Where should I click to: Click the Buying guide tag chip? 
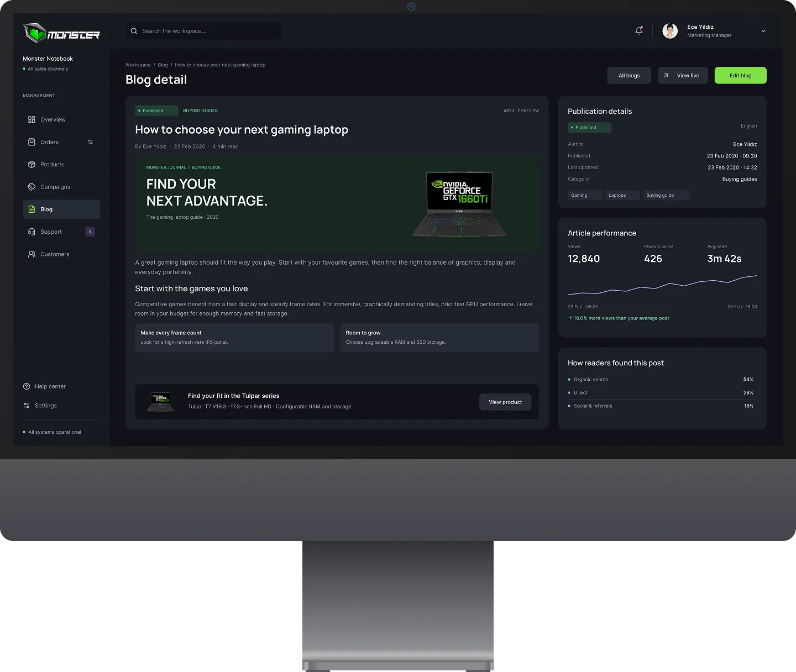(x=666, y=195)
